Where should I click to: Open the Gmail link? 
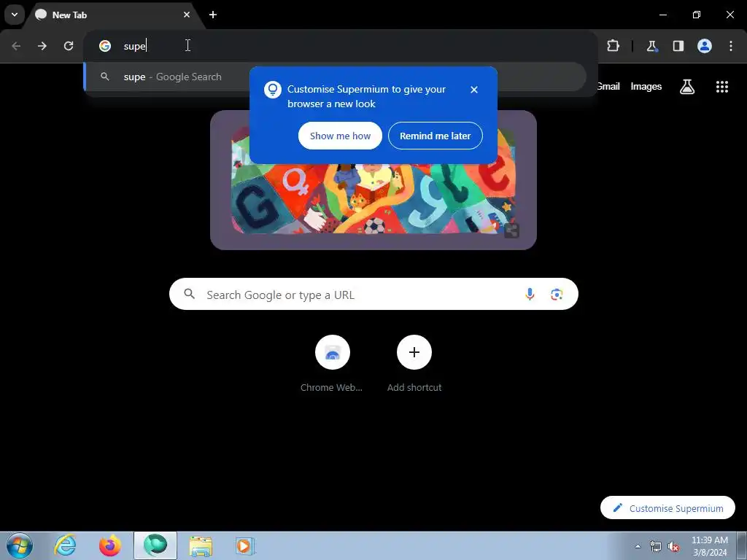[x=608, y=86]
